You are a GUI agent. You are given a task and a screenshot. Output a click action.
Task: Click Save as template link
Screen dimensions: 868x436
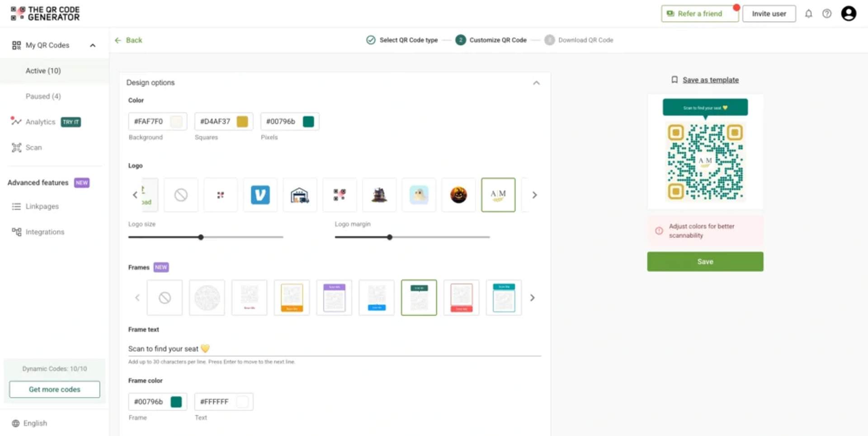(711, 80)
